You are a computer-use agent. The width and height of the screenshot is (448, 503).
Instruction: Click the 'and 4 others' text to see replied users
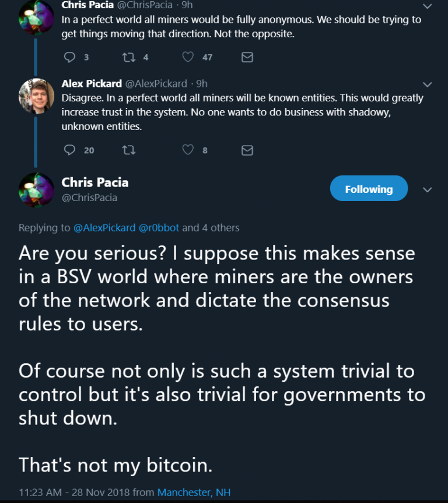click(x=212, y=228)
